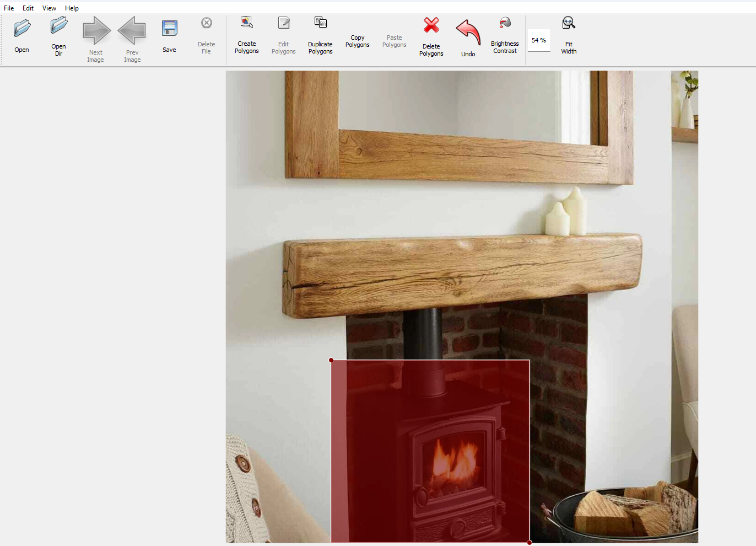Viewport: 756px width, 546px height.
Task: Click the polygon's top-left vertex point
Action: 331,360
